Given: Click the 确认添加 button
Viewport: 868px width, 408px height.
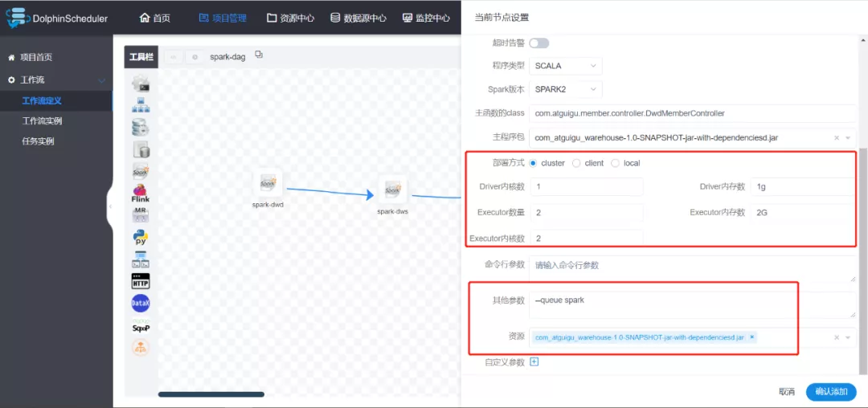Looking at the screenshot, I should click(x=831, y=391).
